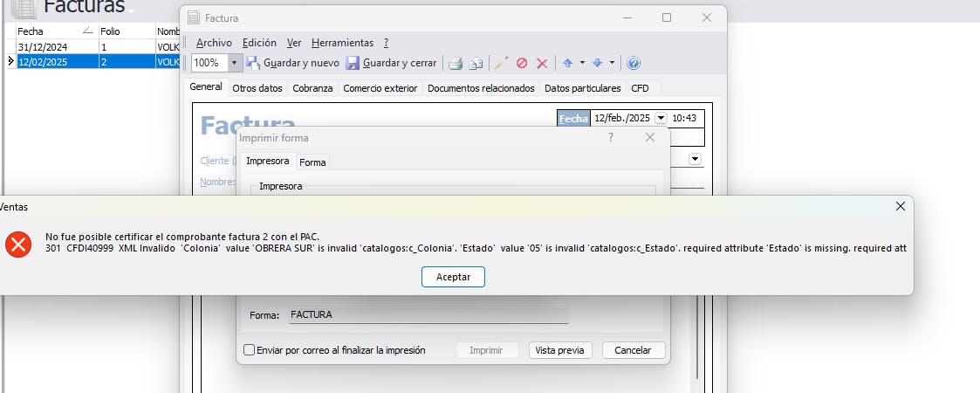Click the Facturas module icon at top left
This screenshot has height=393, width=980.
pos(24,8)
